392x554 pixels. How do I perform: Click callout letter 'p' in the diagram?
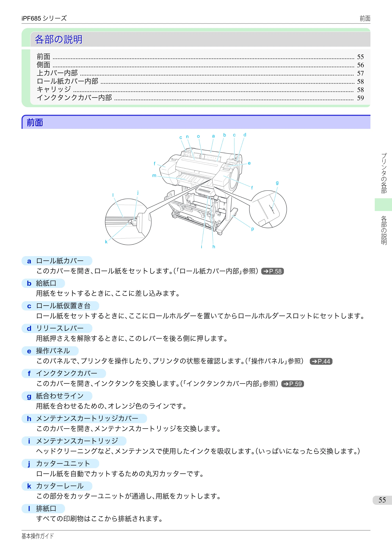point(252,229)
